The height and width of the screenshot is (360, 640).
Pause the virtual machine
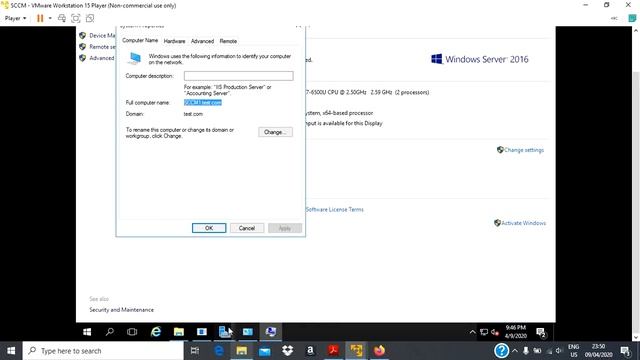[x=40, y=18]
